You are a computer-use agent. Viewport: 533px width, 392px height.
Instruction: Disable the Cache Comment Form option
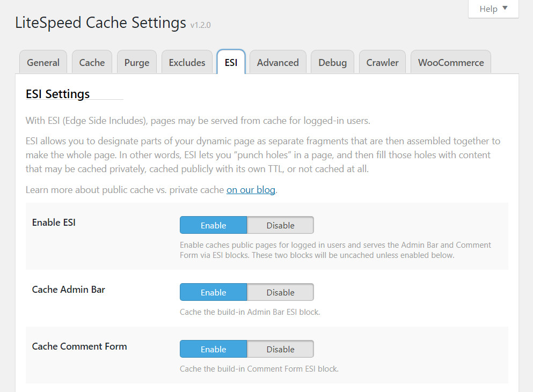click(x=280, y=349)
